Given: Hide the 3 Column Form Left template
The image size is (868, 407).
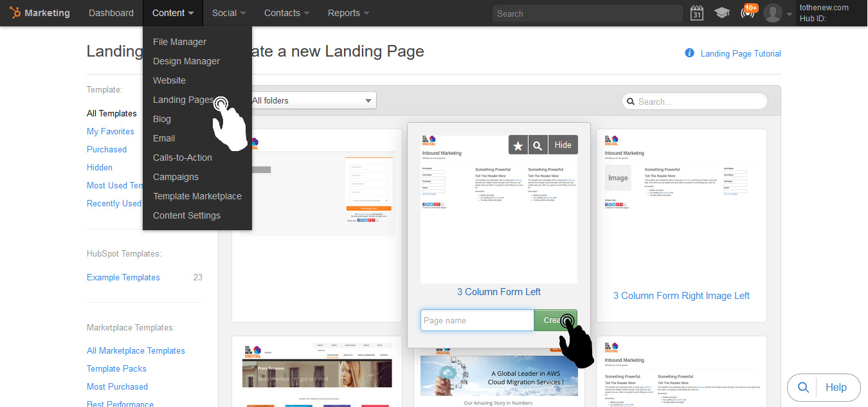Looking at the screenshot, I should pos(563,145).
